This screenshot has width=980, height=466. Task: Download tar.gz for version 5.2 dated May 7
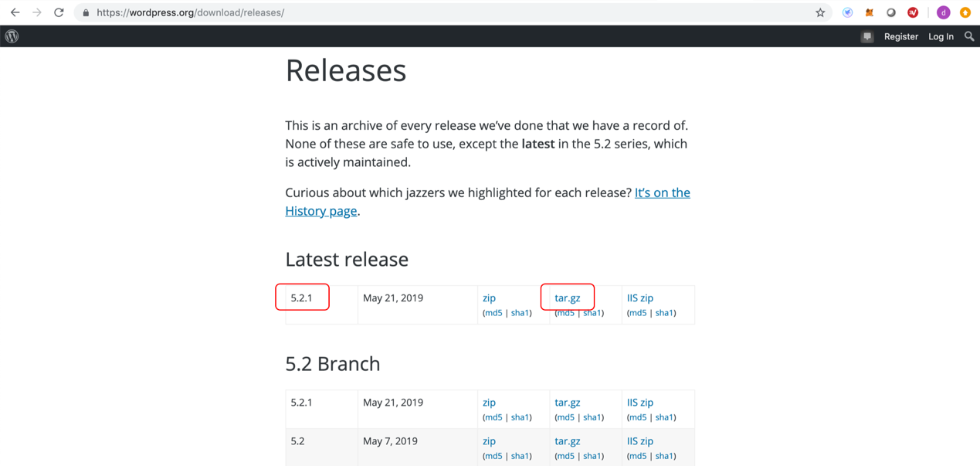(x=568, y=440)
